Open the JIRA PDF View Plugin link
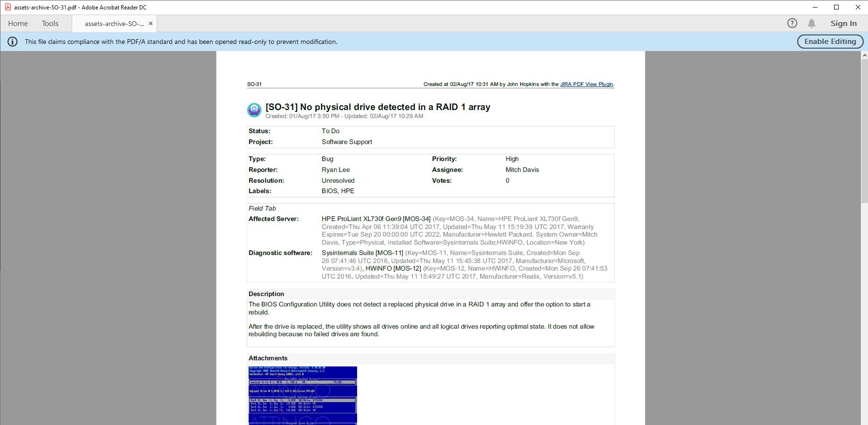The width and height of the screenshot is (868, 425). pyautogui.click(x=587, y=84)
